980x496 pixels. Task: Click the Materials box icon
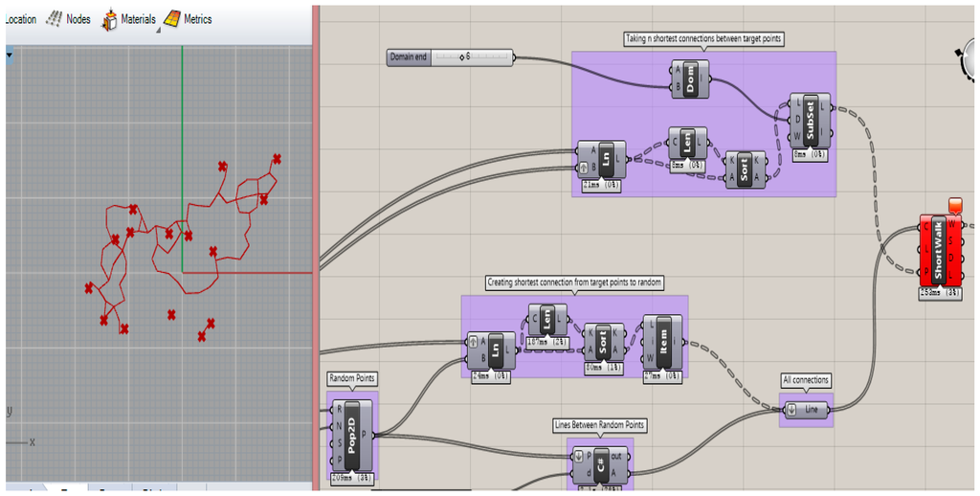(109, 19)
